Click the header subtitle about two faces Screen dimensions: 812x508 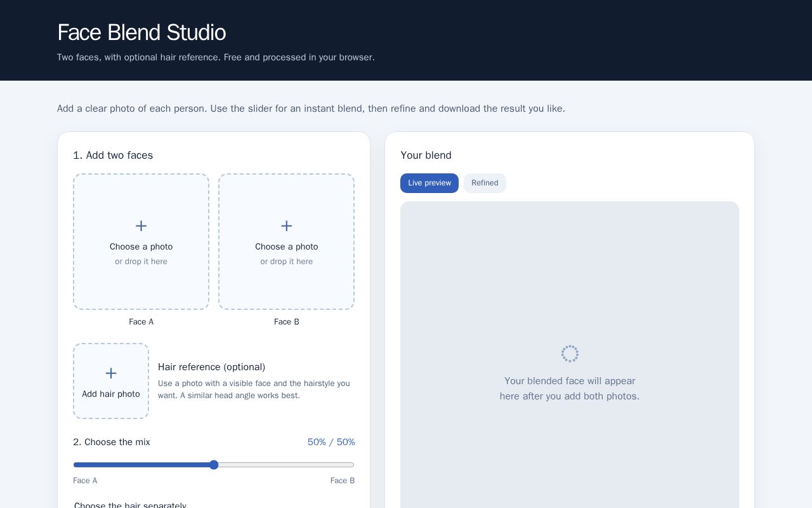click(x=216, y=57)
